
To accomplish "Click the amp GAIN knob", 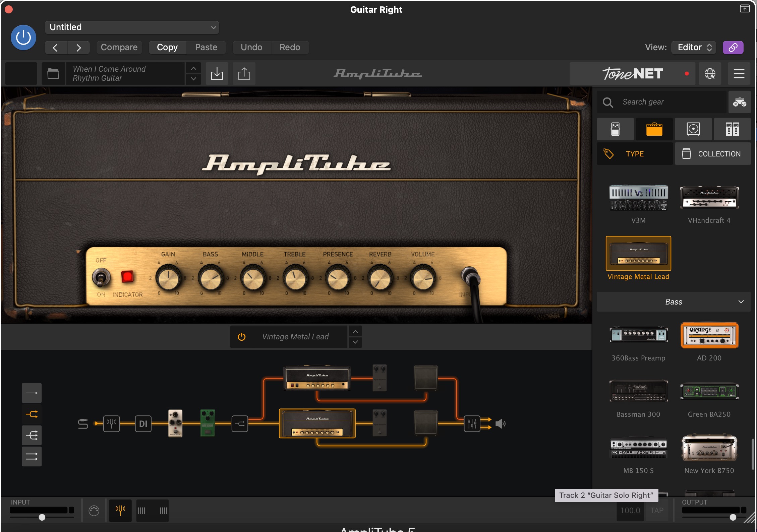I will [x=168, y=278].
